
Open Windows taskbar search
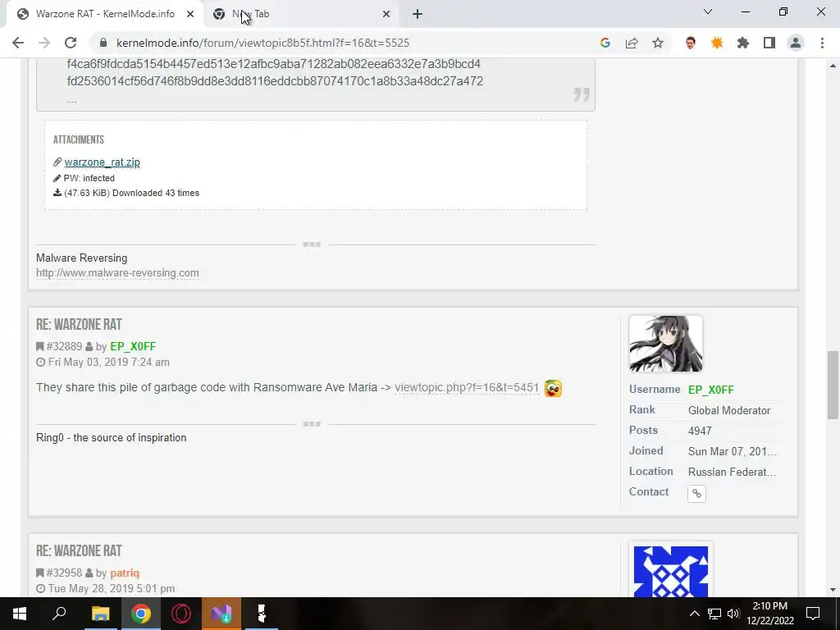(x=59, y=614)
